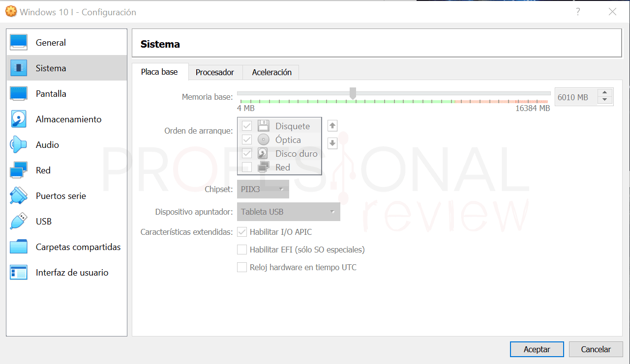630x364 pixels.
Task: Click the Cancelar button
Action: click(x=596, y=349)
